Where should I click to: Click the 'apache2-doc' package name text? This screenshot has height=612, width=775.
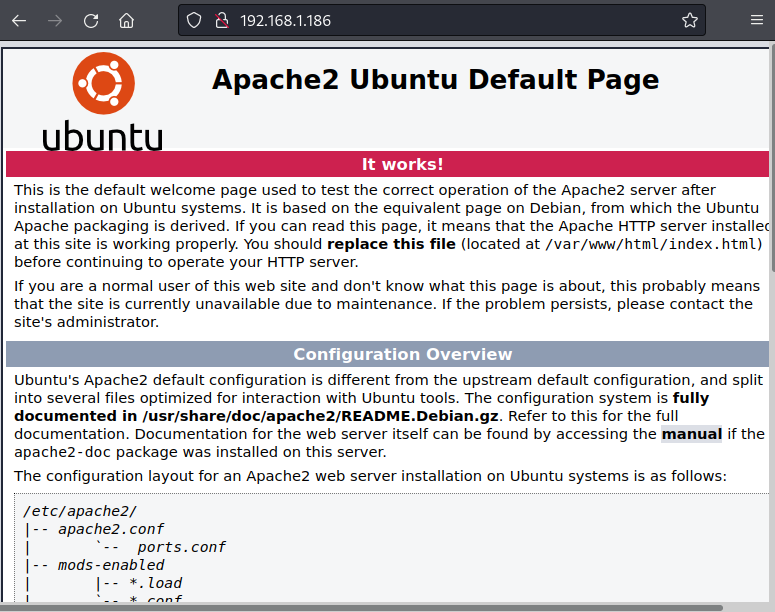tap(63, 452)
